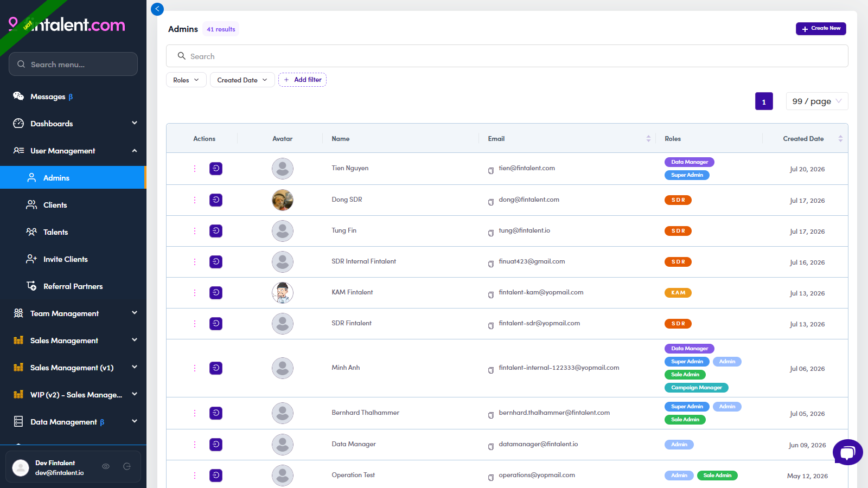Open actions menu dots for SDR Internal Fintalent
Viewport: 868px width, 488px height.
[x=195, y=262]
